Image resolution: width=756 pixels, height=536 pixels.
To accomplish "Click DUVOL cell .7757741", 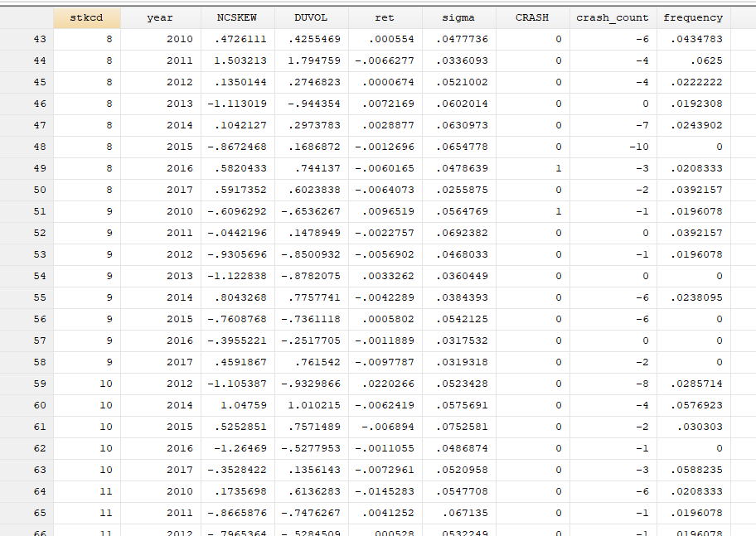I will tap(311, 297).
